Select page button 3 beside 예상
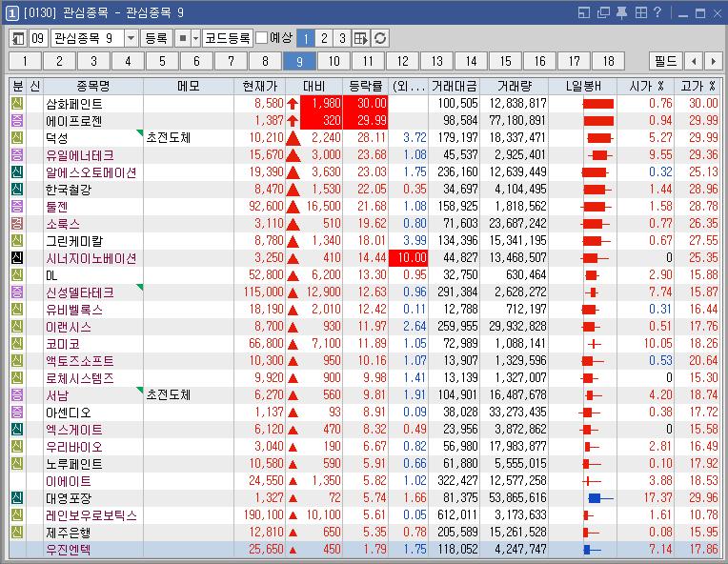Screen dimensions: 728x564 point(342,38)
